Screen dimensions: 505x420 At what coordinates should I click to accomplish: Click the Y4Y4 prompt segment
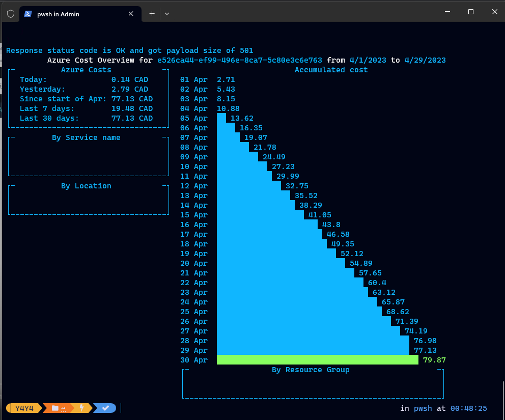(x=24, y=408)
